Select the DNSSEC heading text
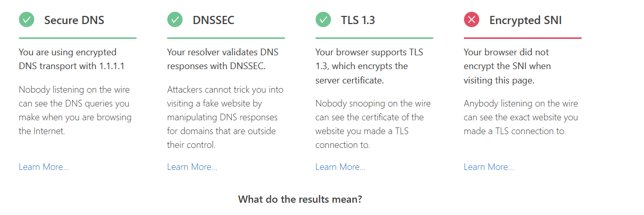 (214, 20)
